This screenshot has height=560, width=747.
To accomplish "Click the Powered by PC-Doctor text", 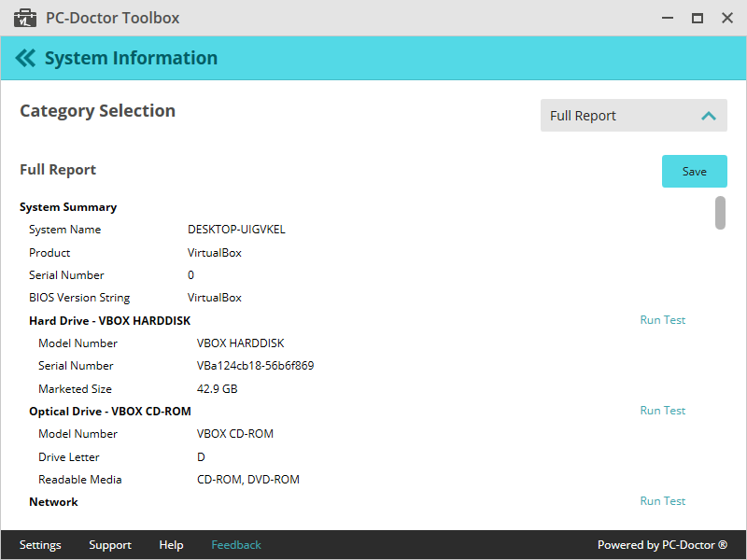I will pos(662,545).
